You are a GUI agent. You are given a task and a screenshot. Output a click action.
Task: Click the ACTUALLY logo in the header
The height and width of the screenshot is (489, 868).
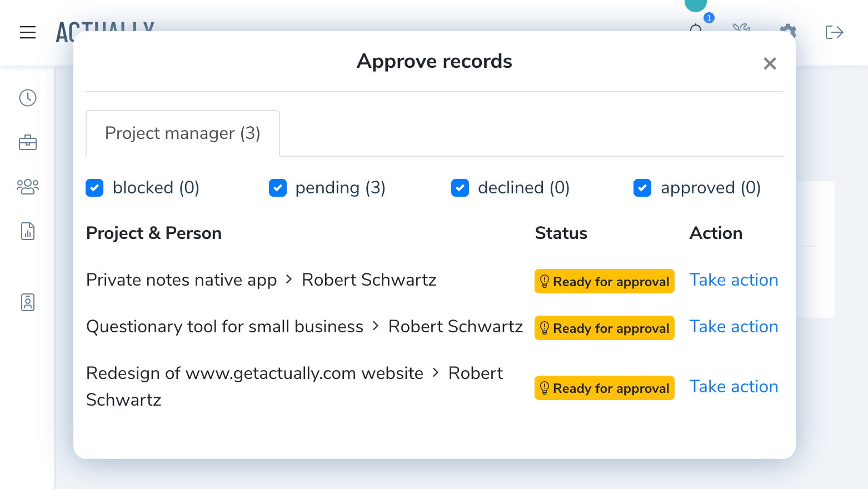(105, 32)
